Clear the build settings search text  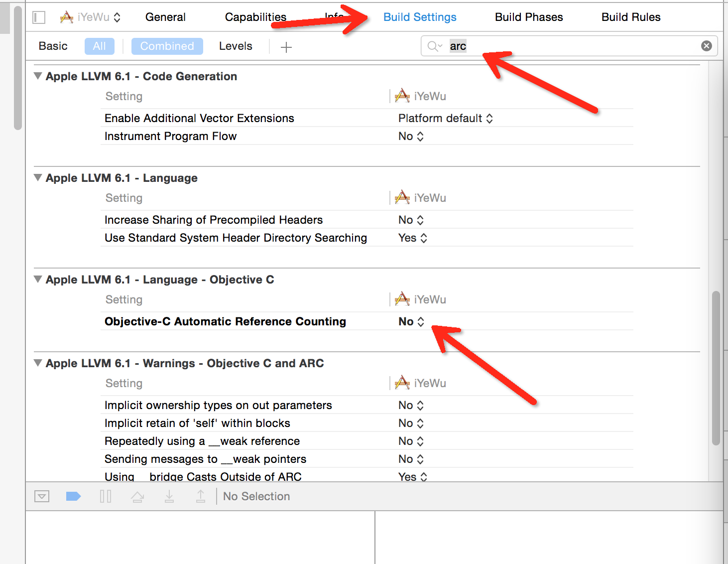[x=707, y=46]
